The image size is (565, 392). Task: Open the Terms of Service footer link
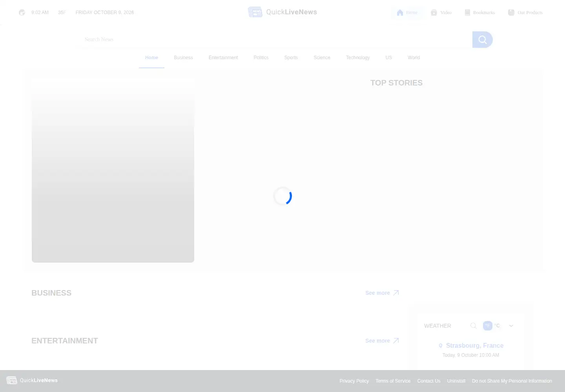(393, 381)
